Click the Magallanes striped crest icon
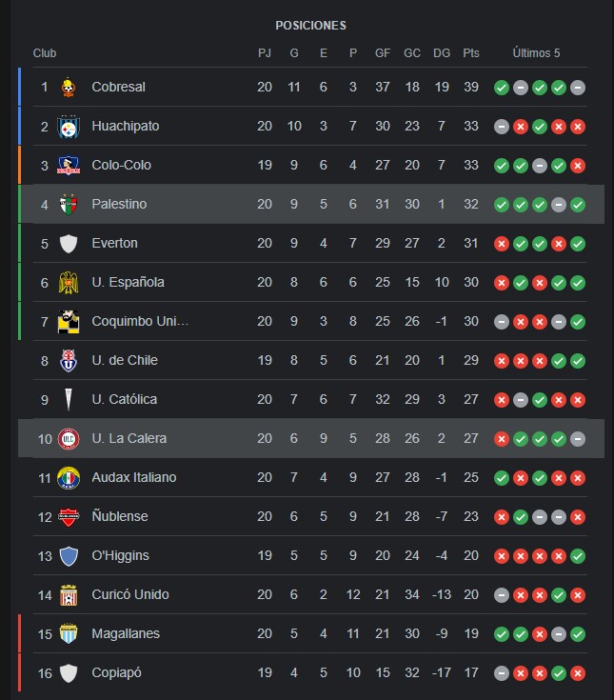Image resolution: width=614 pixels, height=700 pixels. tap(69, 634)
